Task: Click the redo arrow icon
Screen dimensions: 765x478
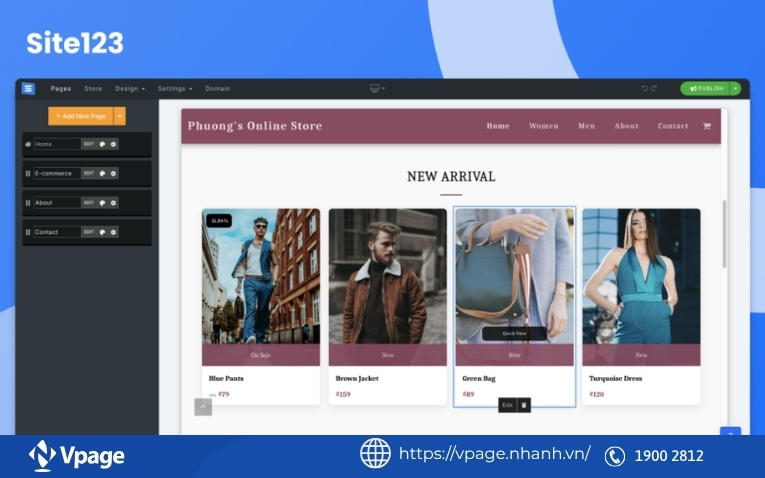Action: point(654,88)
